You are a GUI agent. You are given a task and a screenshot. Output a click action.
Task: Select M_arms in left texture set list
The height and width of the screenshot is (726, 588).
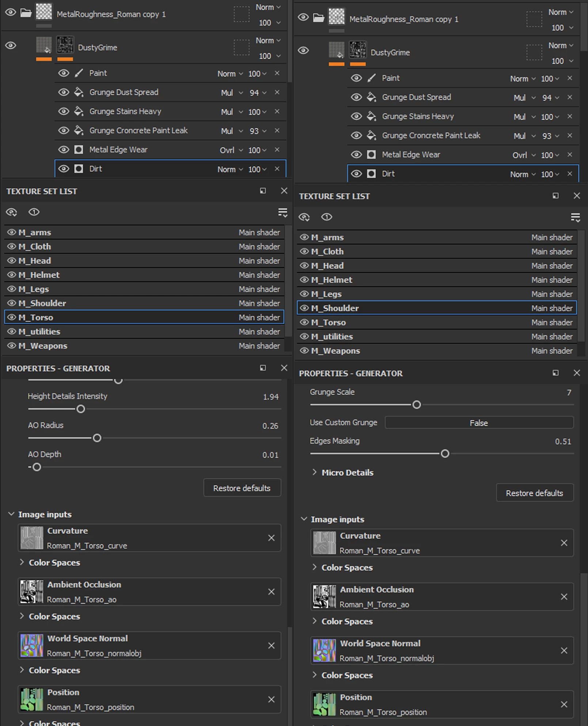pyautogui.click(x=144, y=232)
